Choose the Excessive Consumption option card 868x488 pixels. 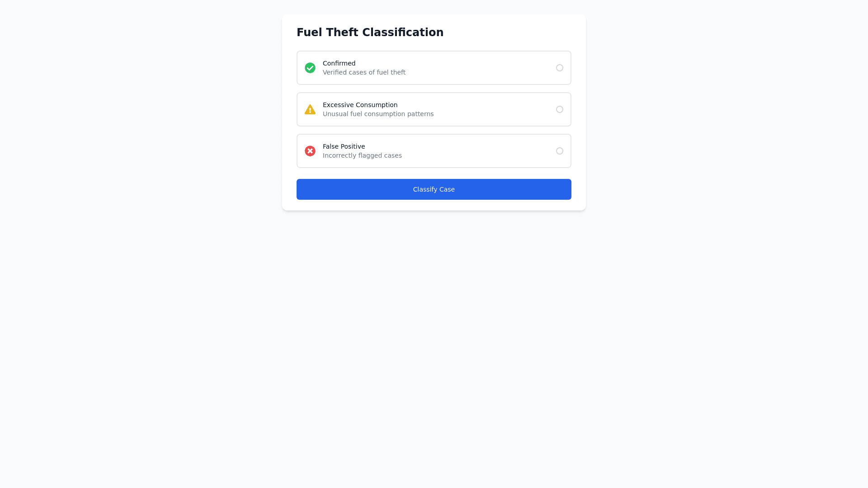(x=488, y=109)
